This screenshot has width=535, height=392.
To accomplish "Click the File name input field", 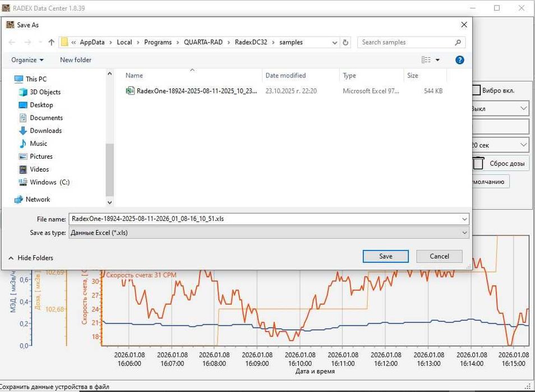I will pos(265,219).
